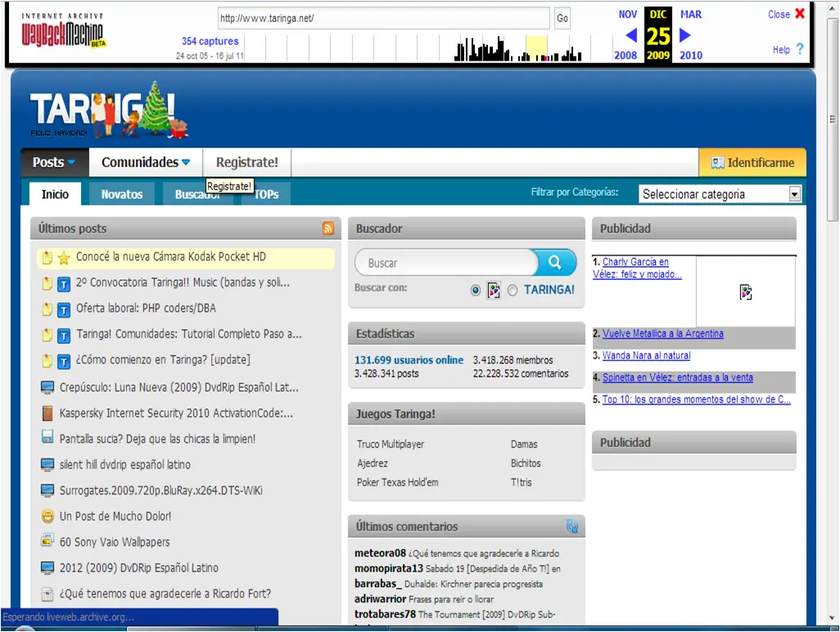
Task: Click username momopirata13 in comments
Action: (x=388, y=567)
